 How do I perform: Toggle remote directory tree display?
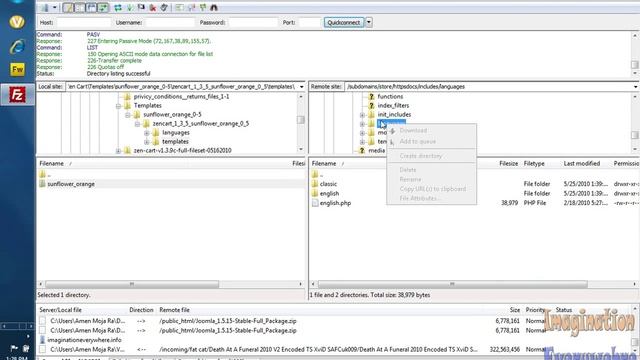tap(91, 7)
